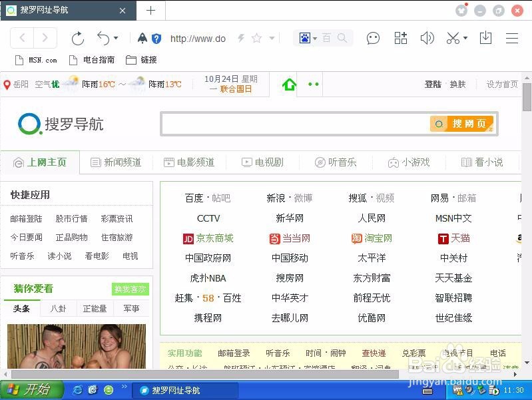Launch Internet Explorer from quick launch
This screenshot has height=400, width=532.
[x=78, y=390]
